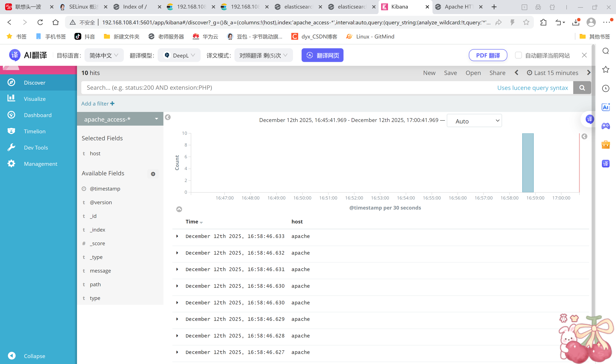Image resolution: width=616 pixels, height=364 pixels.
Task: Step time range backward arrow
Action: (517, 73)
